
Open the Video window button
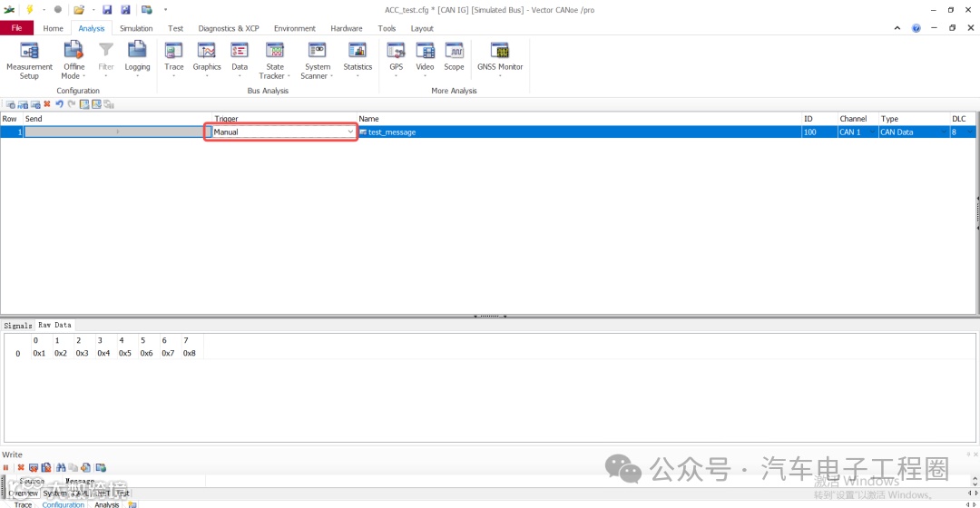425,60
